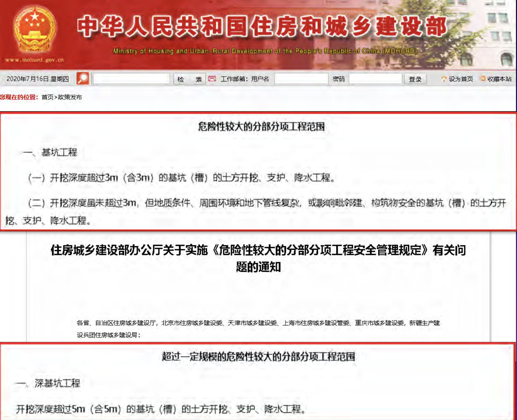Screen dimensions: 517x420
Task: Click the English ministry name in banner
Action: pos(265,51)
